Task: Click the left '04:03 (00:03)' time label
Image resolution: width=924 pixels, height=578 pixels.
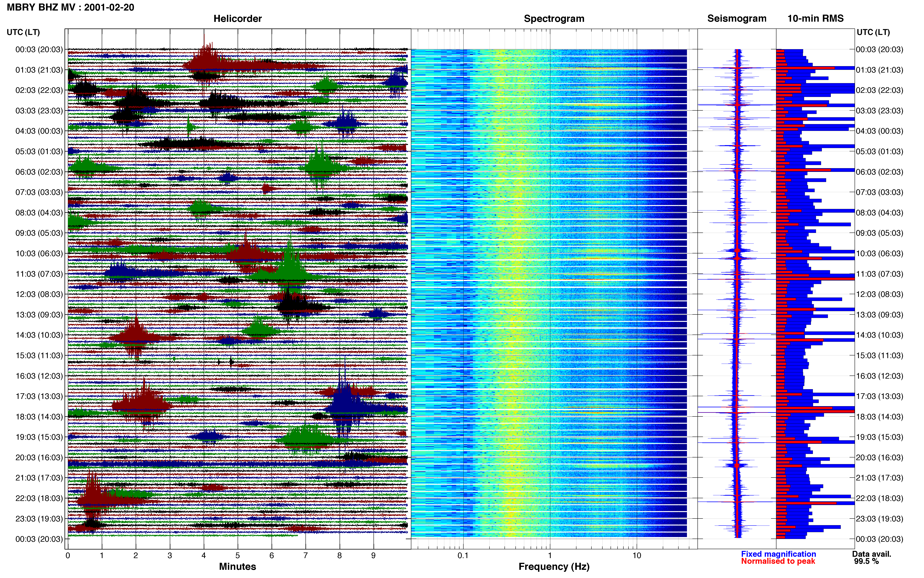Action: tap(39, 131)
